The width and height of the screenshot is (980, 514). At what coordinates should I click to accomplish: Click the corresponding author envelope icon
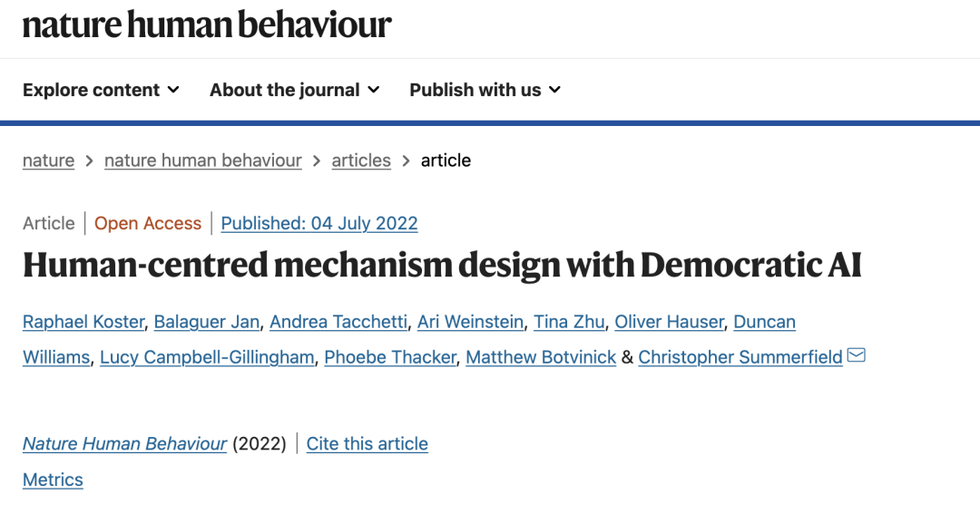(856, 355)
